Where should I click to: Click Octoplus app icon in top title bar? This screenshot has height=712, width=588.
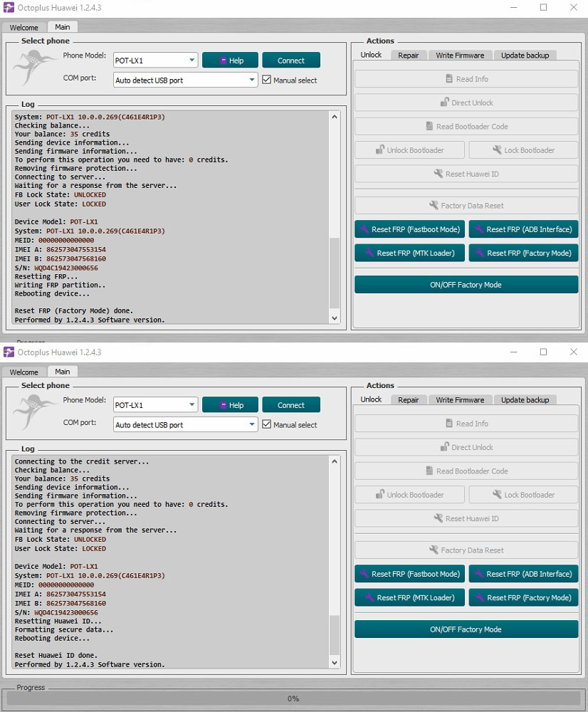(9, 8)
